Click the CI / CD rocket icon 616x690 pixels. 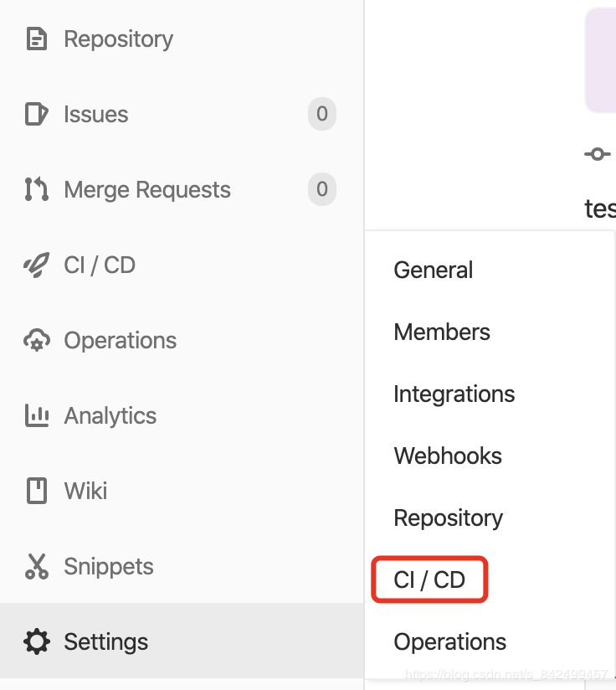36,265
